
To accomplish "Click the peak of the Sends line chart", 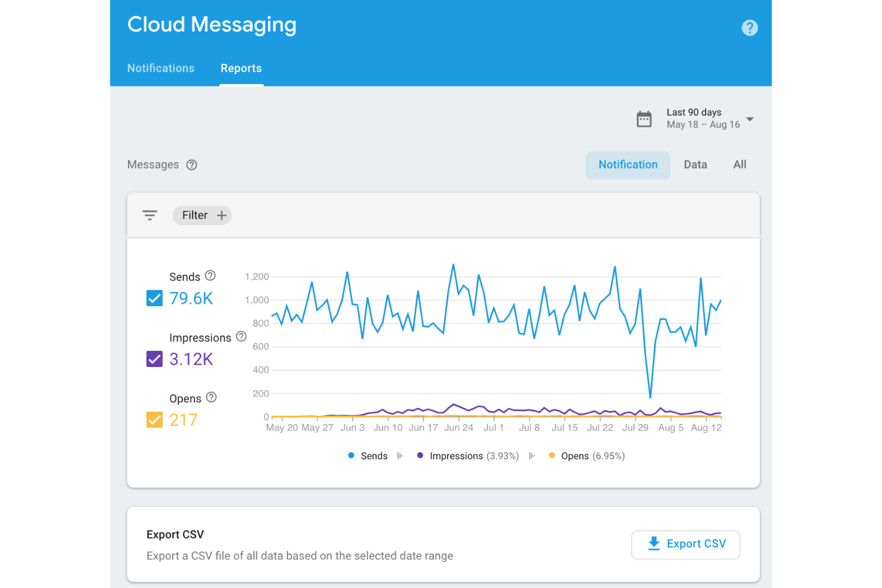I will click(453, 264).
